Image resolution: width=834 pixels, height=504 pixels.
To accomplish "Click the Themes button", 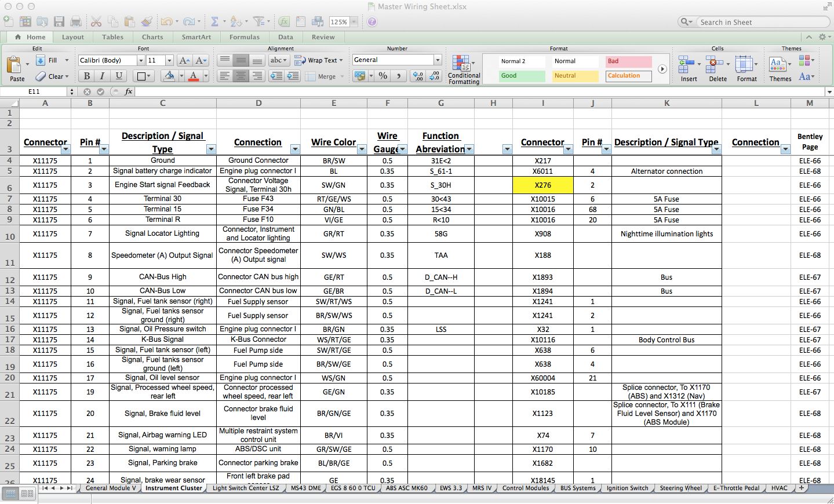I will click(x=780, y=68).
